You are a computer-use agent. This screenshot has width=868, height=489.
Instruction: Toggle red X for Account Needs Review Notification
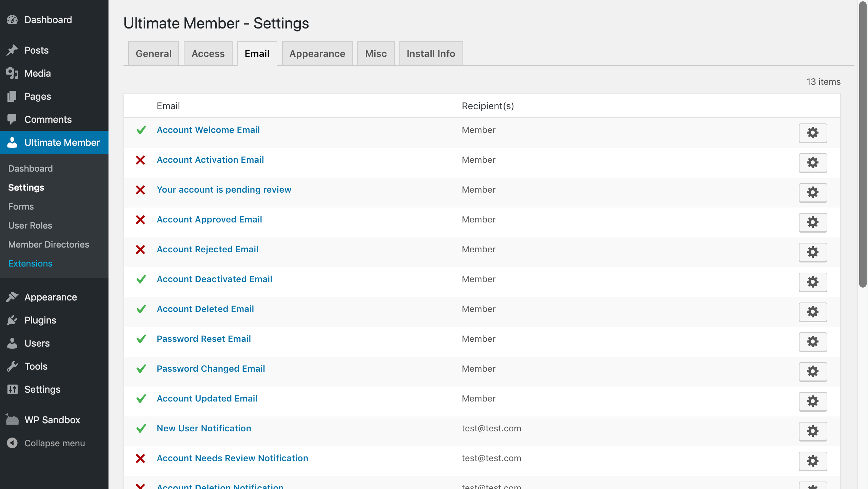point(140,458)
